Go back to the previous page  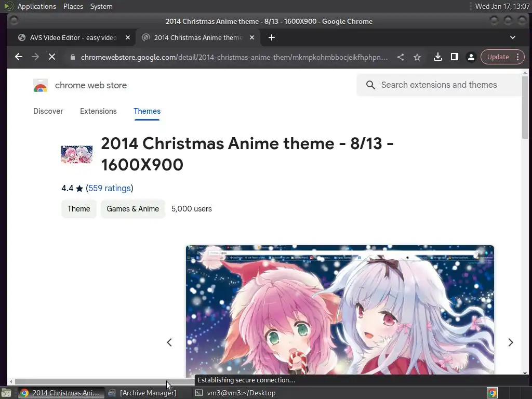click(x=19, y=57)
